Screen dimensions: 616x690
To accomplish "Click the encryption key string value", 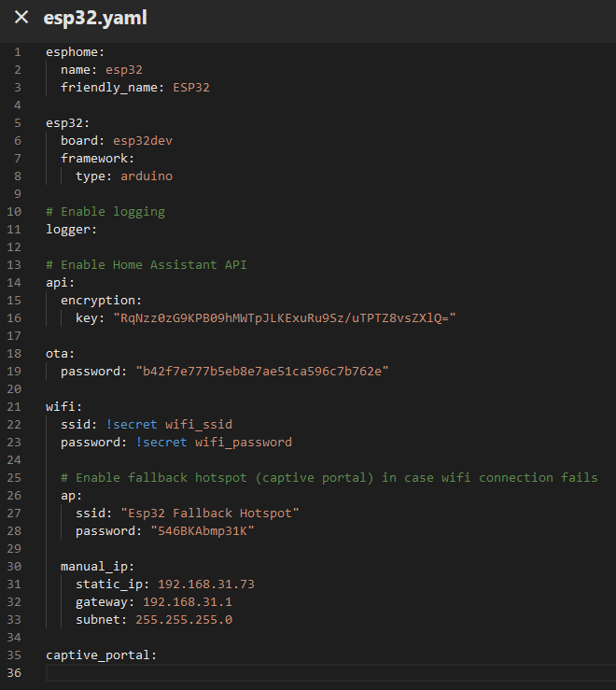I will 285,318.
